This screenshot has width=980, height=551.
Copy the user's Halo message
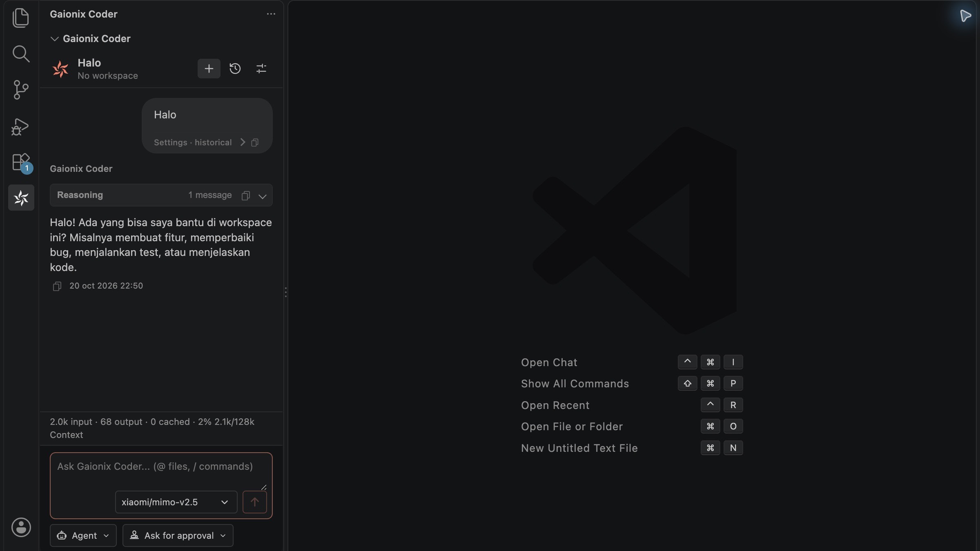pos(255,142)
